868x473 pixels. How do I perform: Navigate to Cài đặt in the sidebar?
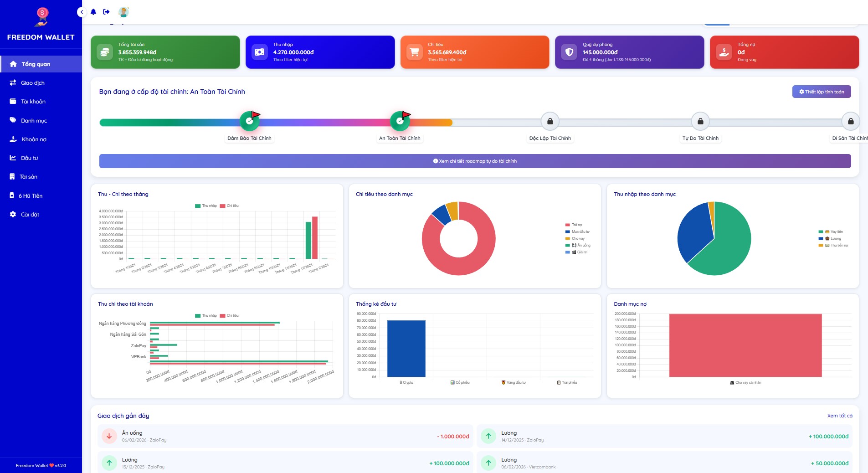(29, 214)
